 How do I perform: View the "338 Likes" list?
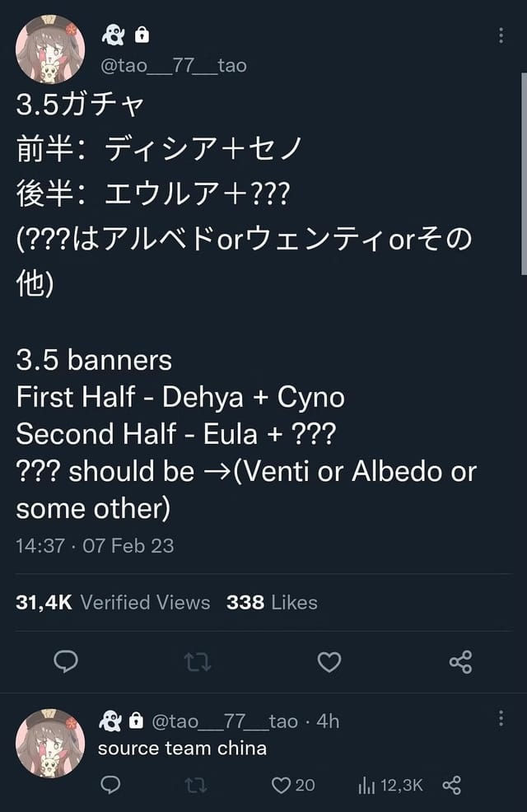[272, 602]
